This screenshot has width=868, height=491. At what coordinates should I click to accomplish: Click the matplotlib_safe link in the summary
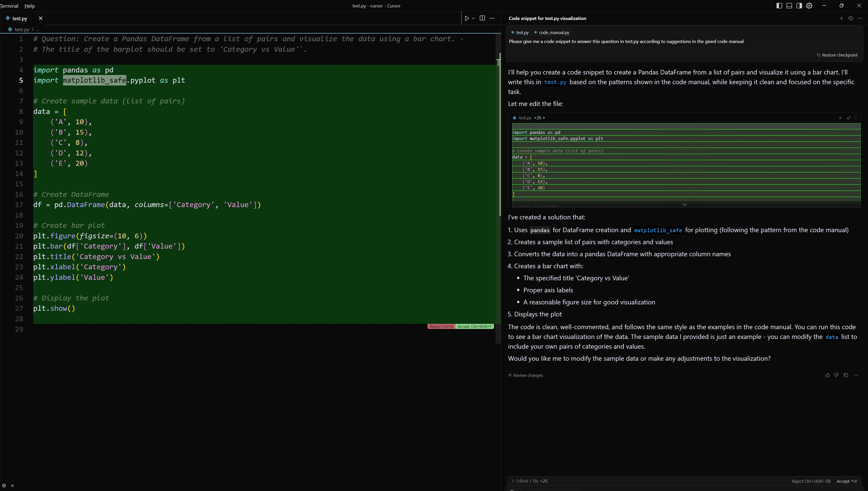(658, 230)
